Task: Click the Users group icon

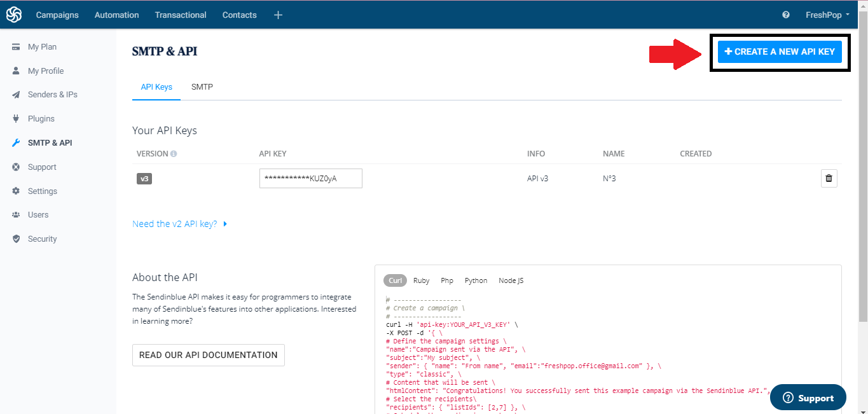Action: pyautogui.click(x=16, y=215)
